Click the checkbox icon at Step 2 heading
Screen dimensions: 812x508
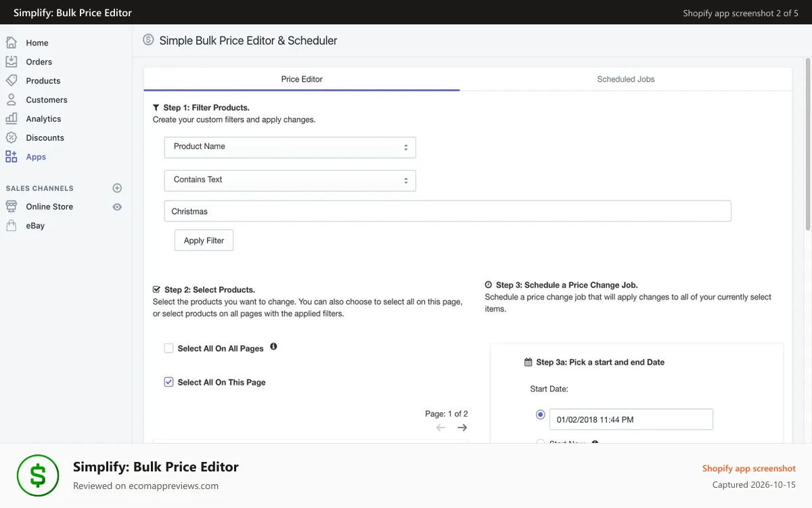point(157,289)
